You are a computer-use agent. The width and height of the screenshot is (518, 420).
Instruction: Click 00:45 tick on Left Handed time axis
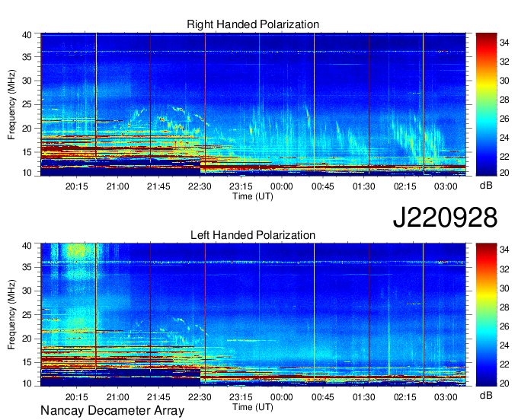pos(323,397)
